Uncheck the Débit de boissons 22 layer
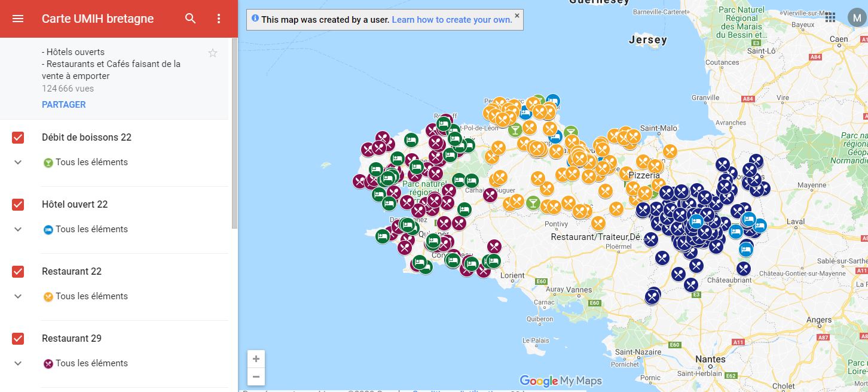The image size is (868, 392). tap(18, 138)
